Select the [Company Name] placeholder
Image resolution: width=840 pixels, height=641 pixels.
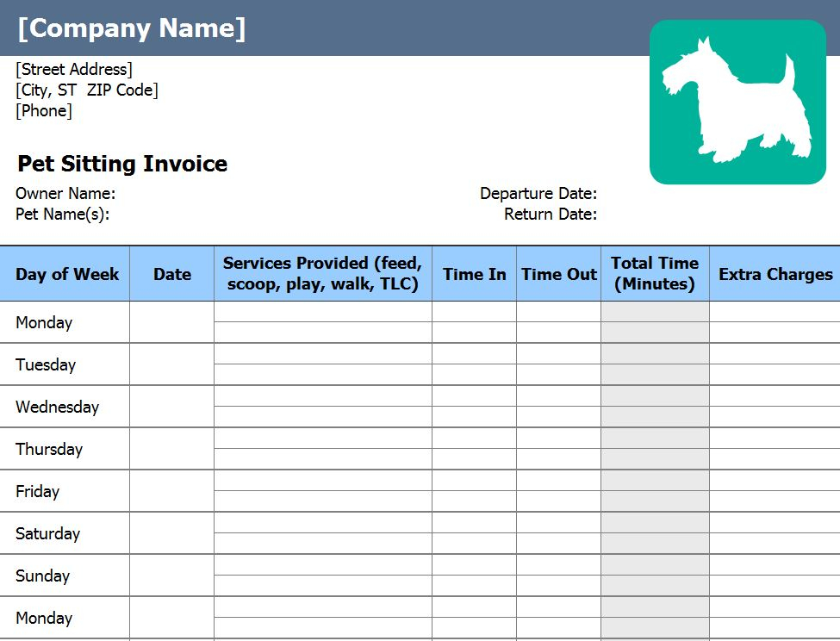(132, 28)
